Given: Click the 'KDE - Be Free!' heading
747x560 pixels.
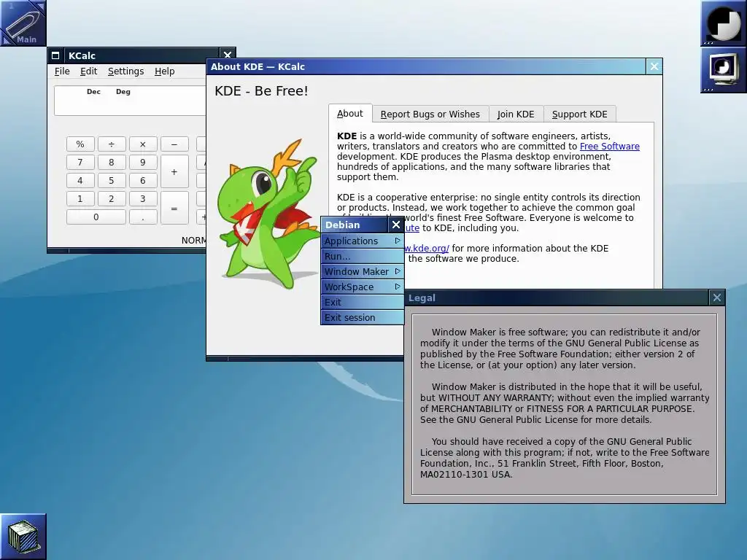Looking at the screenshot, I should (261, 90).
